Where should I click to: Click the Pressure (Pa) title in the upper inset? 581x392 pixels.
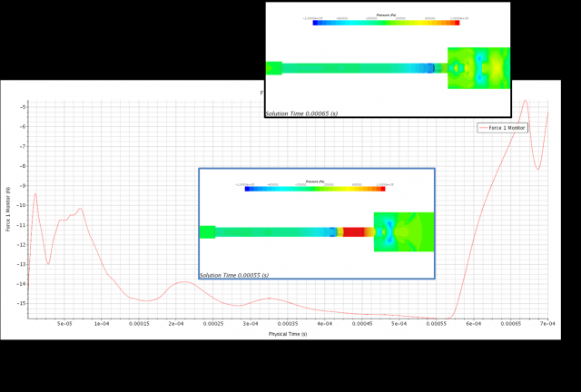(x=388, y=15)
